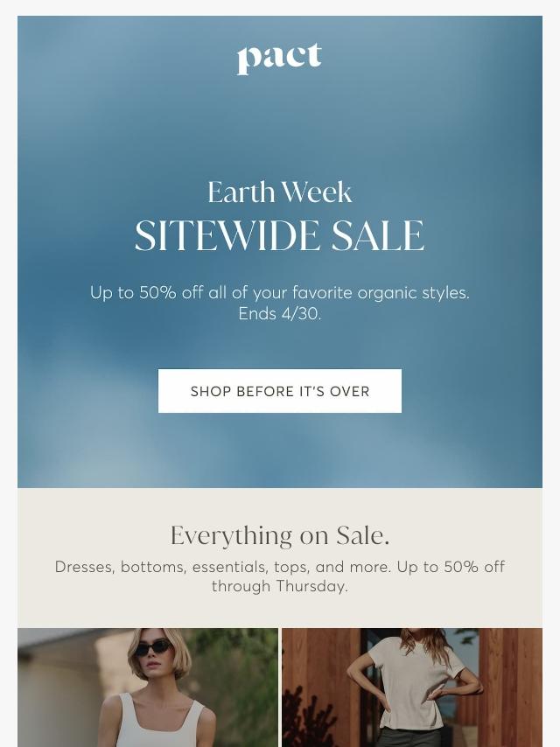Screen dimensions: 560x747
Task: Open the woman in beige t-shirt photo
Action: (x=412, y=688)
